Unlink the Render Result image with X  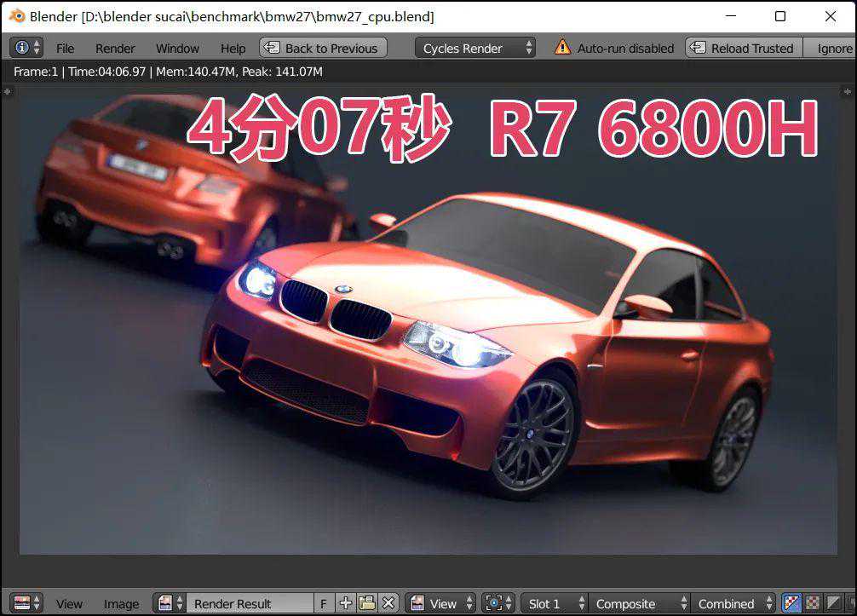click(388, 603)
